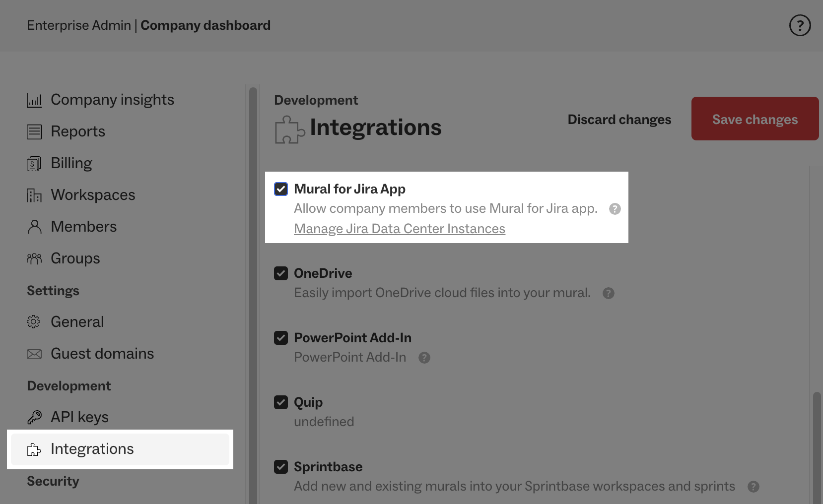823x504 pixels.
Task: Open Workspaces via its sidebar icon
Action: (34, 194)
